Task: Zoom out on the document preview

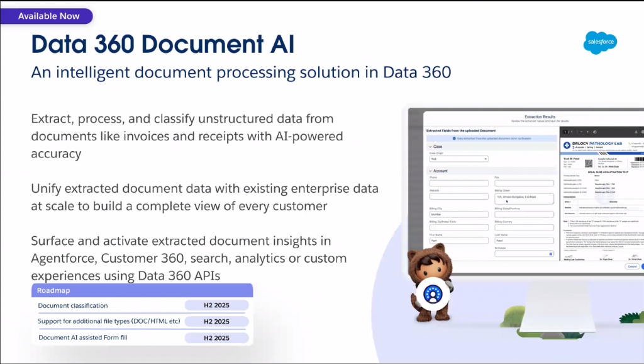Action: 582,132
